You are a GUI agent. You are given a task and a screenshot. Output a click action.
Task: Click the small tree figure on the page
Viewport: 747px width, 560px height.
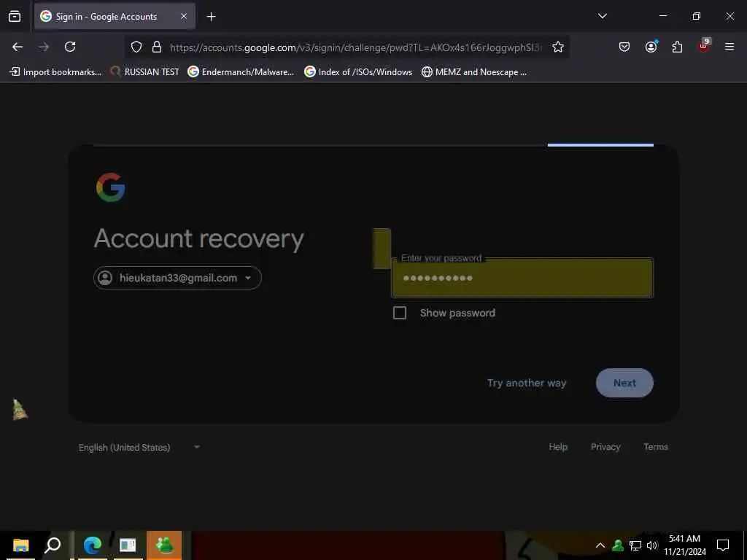click(x=20, y=410)
